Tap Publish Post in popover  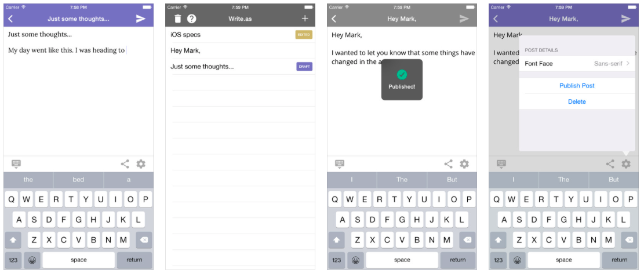(577, 86)
